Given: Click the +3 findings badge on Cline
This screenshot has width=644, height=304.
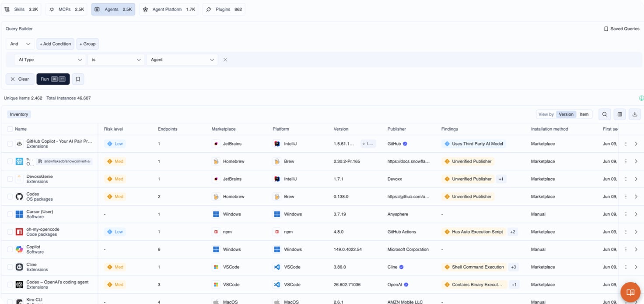Looking at the screenshot, I should point(514,267).
